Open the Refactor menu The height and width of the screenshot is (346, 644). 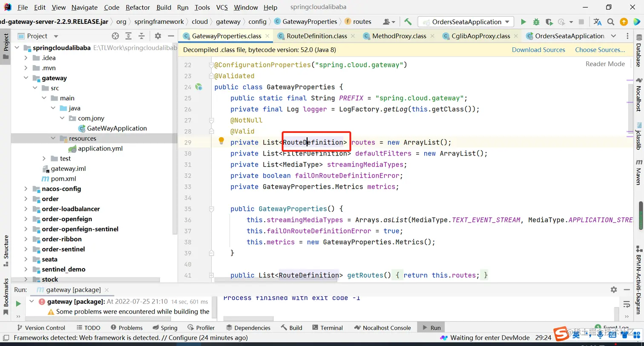pos(138,7)
